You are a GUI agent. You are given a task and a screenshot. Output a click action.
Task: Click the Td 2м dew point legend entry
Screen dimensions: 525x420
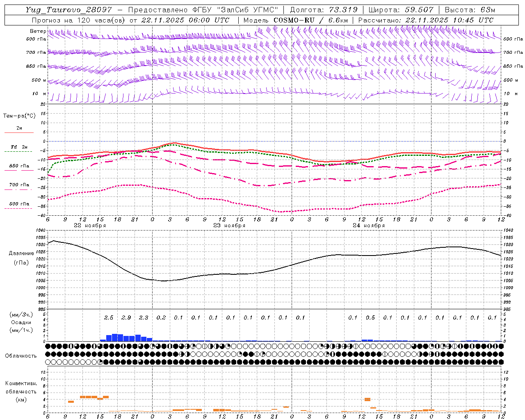[x=19, y=147]
